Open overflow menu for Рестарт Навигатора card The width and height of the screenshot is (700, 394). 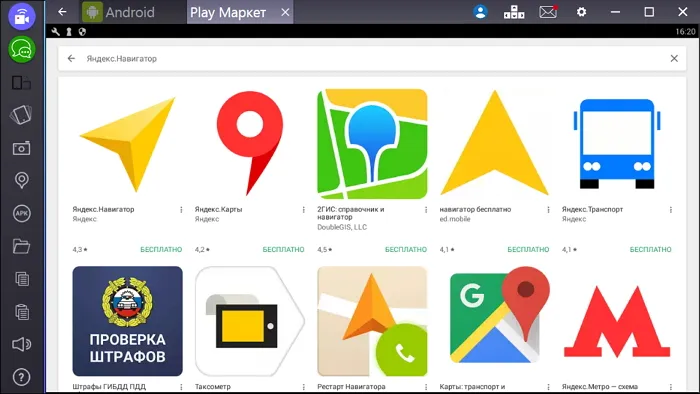(426, 387)
